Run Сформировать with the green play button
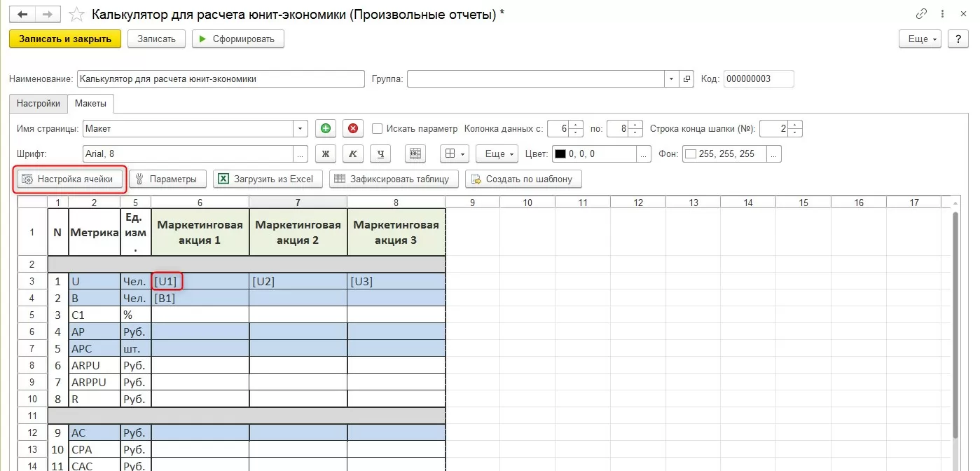This screenshot has height=471, width=980. click(238, 39)
